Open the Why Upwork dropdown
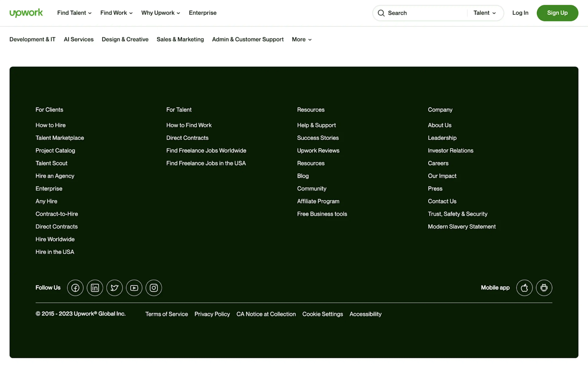Screen dimensions: 588x365 click(x=160, y=13)
